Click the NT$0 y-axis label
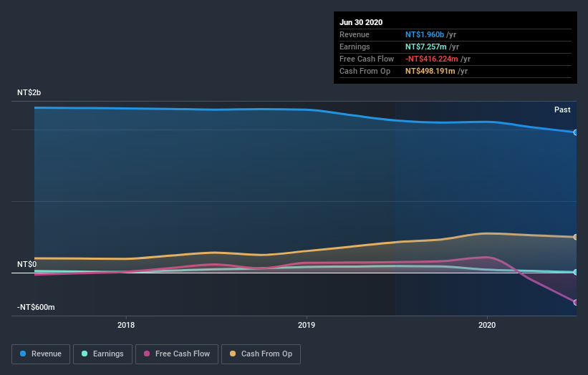Screen dimensions: 588x375 tap(27, 265)
